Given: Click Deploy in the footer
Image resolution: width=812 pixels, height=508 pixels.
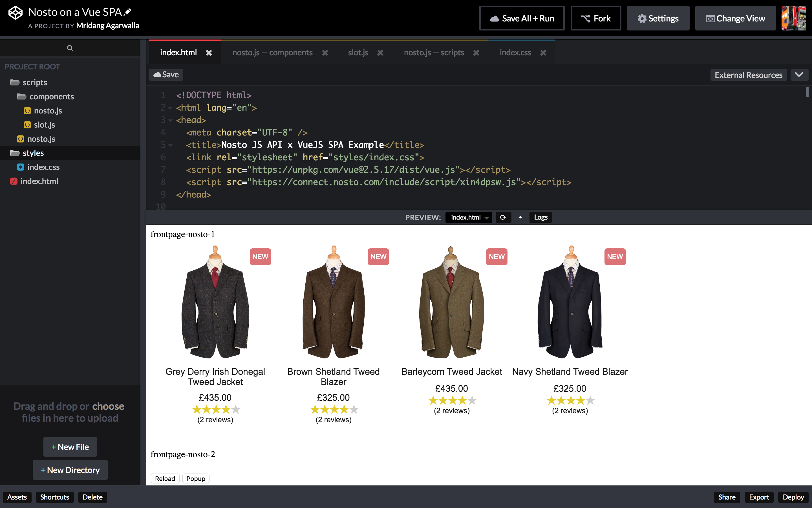Looking at the screenshot, I should 793,497.
